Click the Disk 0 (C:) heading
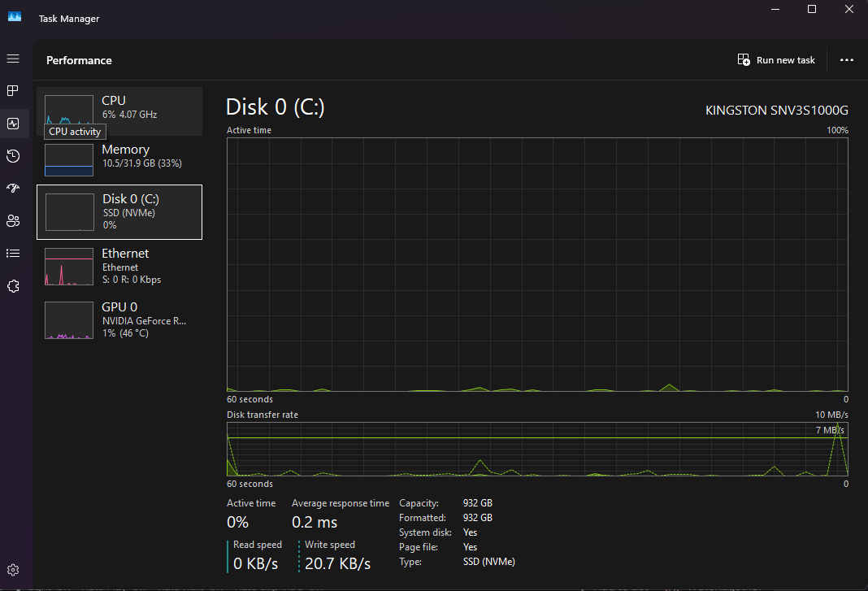Image resolution: width=868 pixels, height=591 pixels. [276, 107]
